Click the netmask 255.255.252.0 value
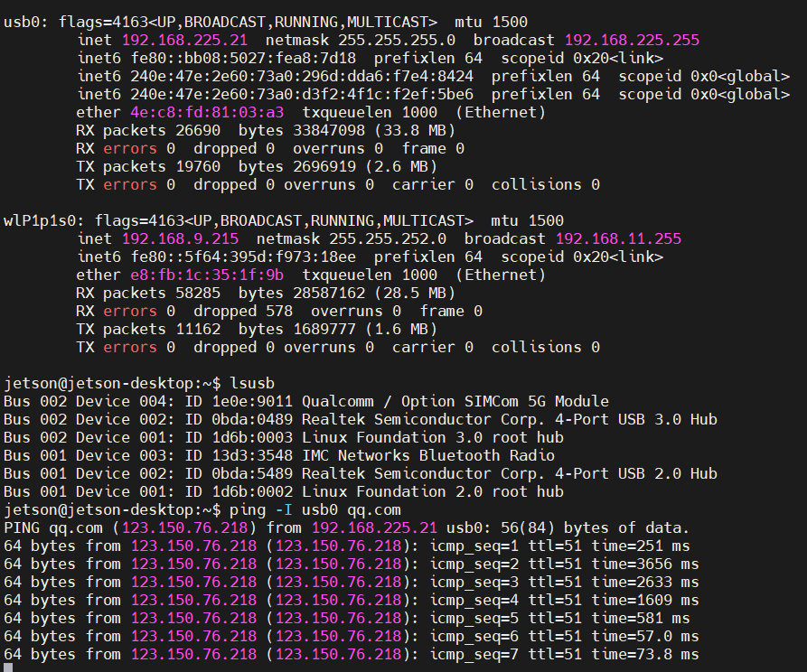Screen dimensions: 807x672 tap(388, 238)
